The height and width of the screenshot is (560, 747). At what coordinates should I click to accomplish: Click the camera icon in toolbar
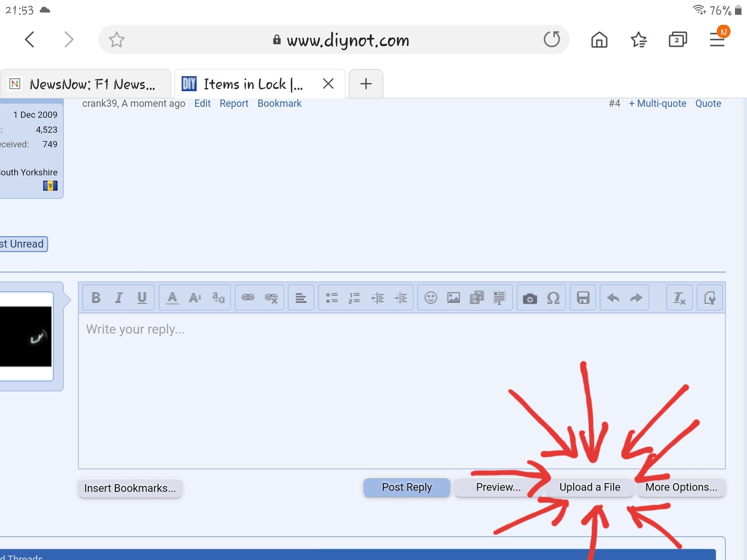point(530,298)
